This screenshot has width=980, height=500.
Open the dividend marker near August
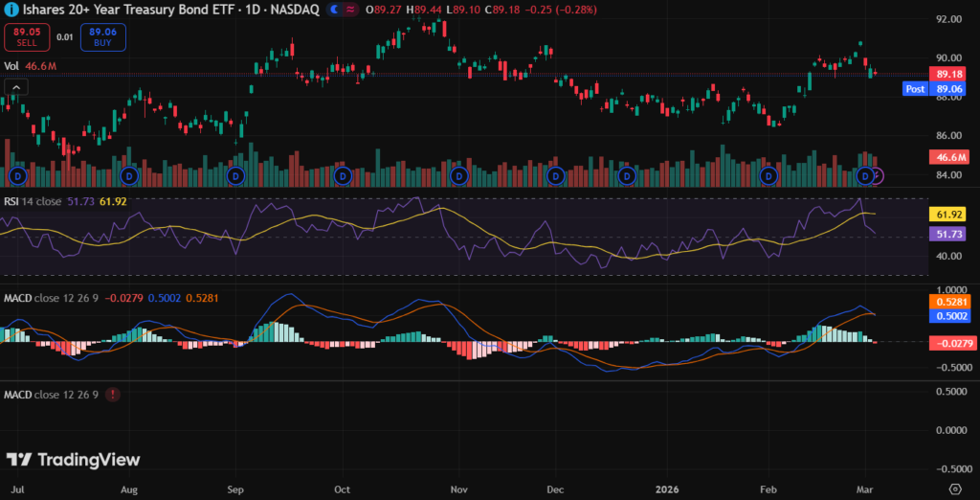click(x=130, y=176)
